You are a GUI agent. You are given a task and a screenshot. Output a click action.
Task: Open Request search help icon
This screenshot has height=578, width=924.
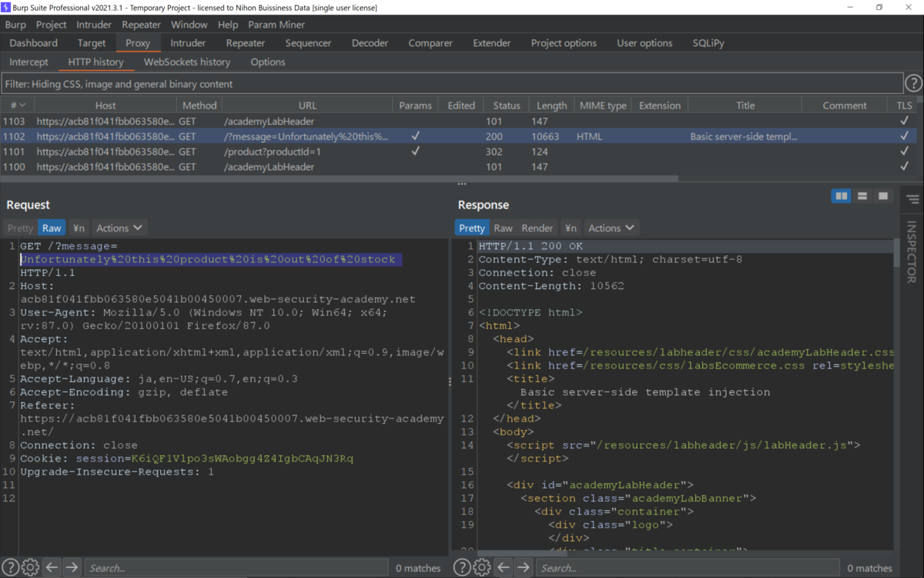10,568
